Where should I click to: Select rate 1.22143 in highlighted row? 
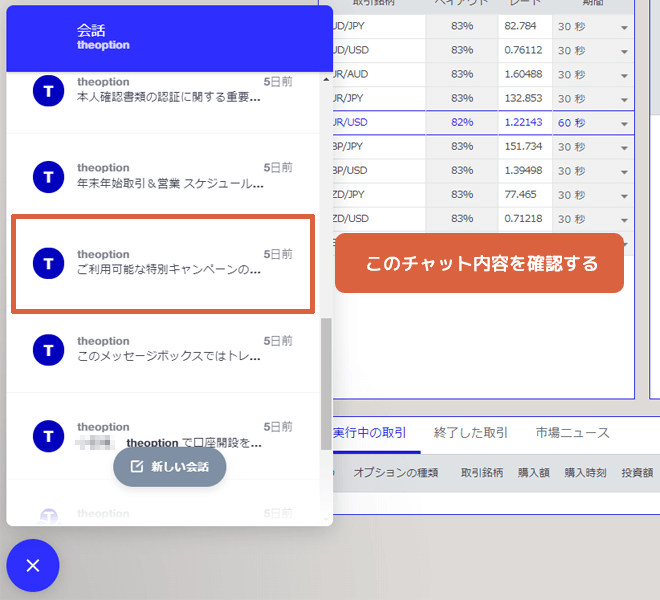525,123
